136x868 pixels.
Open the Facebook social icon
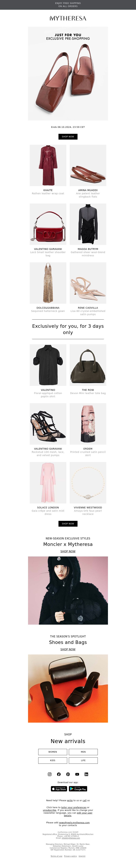tap(59, 774)
